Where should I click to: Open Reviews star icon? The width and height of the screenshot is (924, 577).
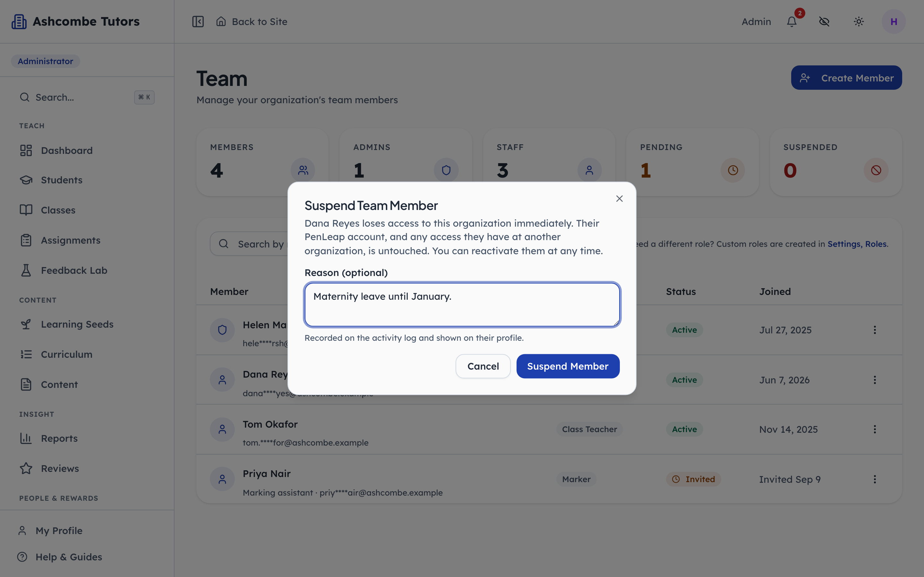click(26, 468)
